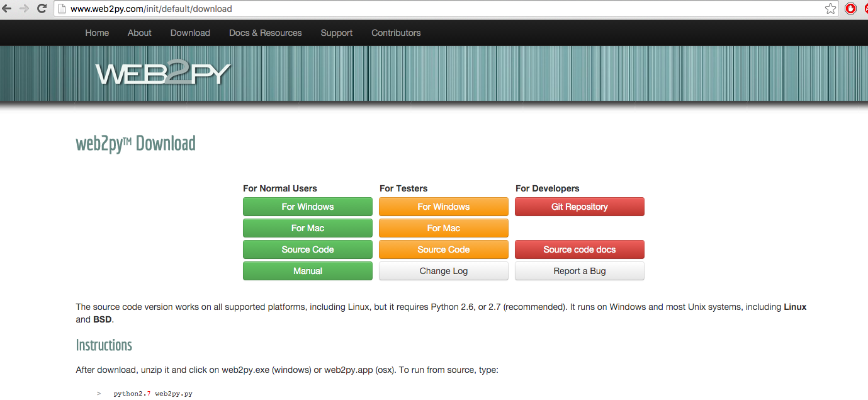
Task: Download the green For Windows normal-user version
Action: click(307, 207)
